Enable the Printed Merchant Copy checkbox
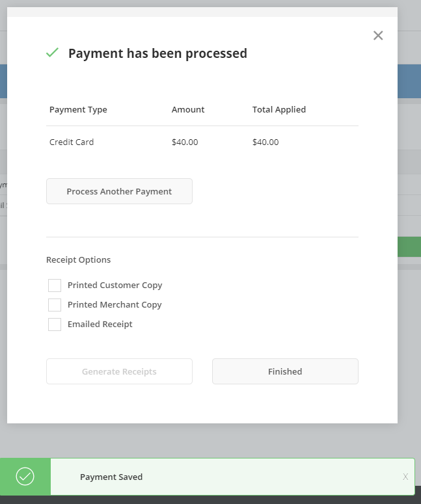The height and width of the screenshot is (504, 421). click(x=55, y=305)
